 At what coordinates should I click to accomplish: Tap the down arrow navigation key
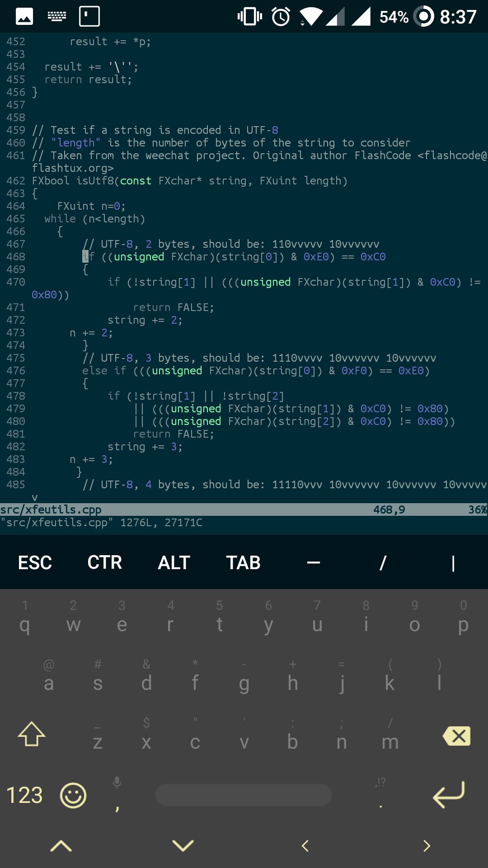coord(183,845)
